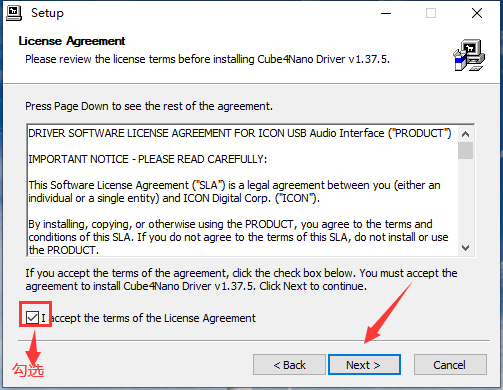Click the license text scroll up arrow
The image size is (503, 390).
[x=465, y=134]
